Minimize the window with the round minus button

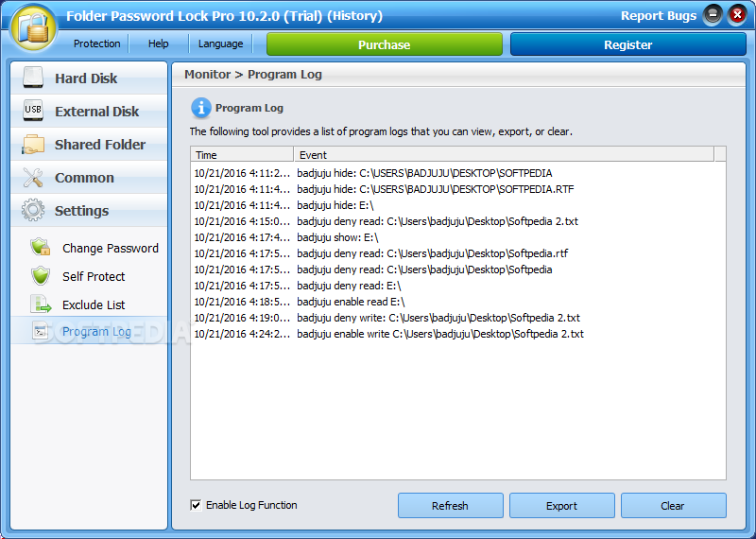713,15
